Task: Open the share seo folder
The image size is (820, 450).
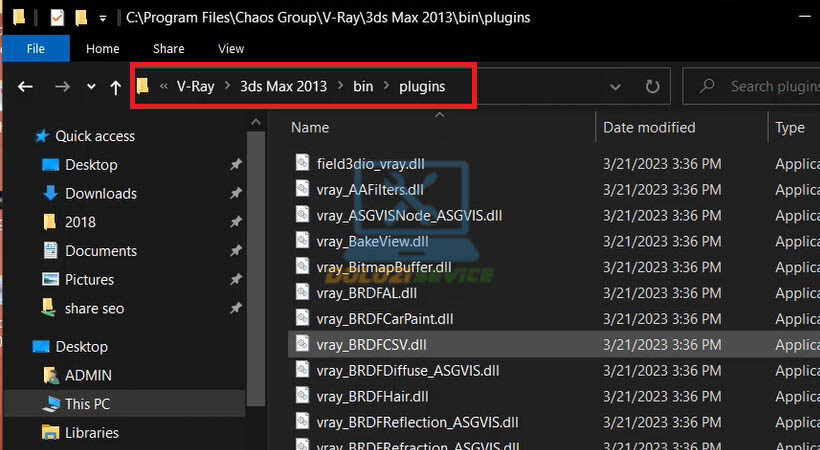Action: 94,309
